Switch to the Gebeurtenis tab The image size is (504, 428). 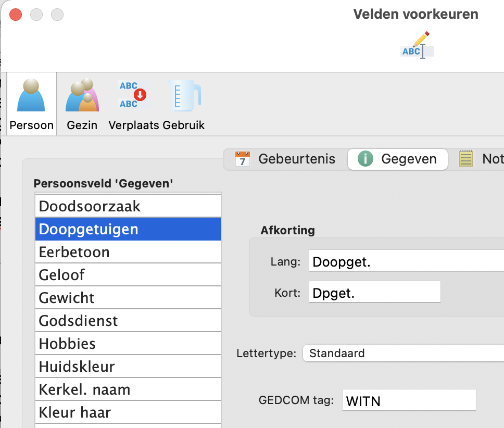(286, 159)
